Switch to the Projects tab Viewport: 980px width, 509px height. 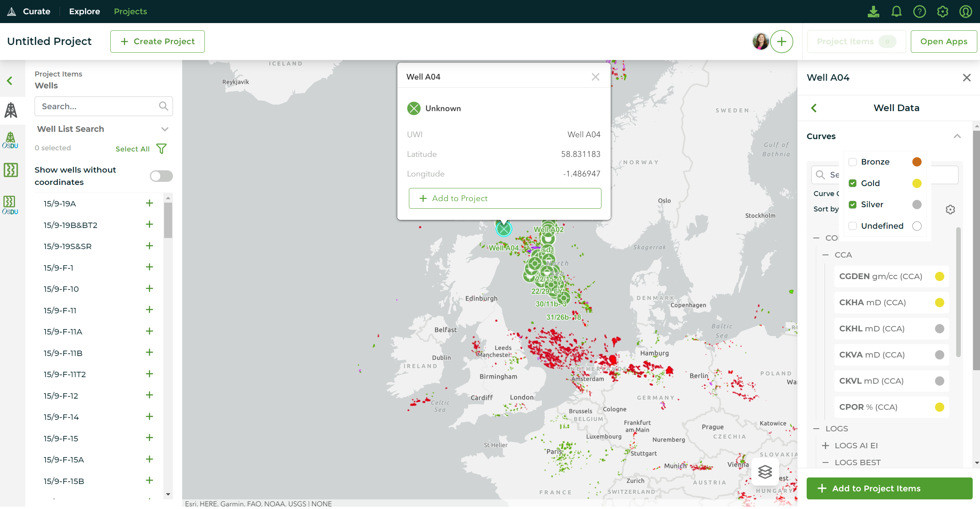pos(130,12)
